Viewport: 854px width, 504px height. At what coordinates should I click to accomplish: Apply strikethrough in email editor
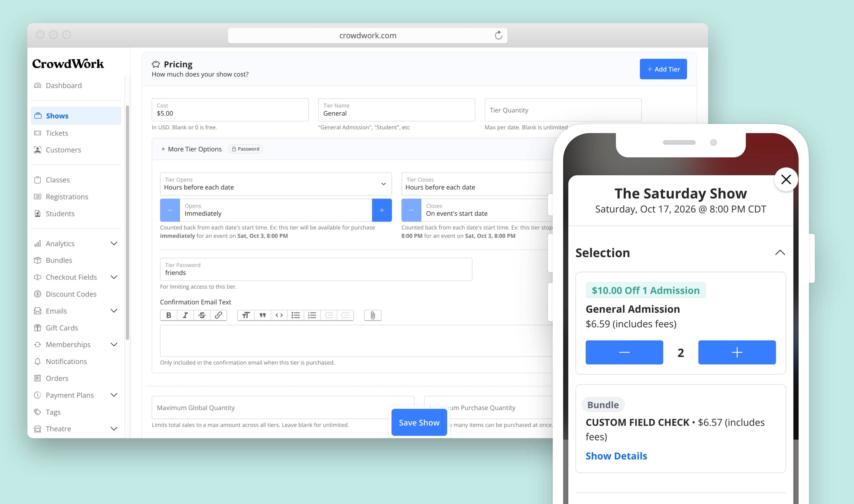[202, 315]
